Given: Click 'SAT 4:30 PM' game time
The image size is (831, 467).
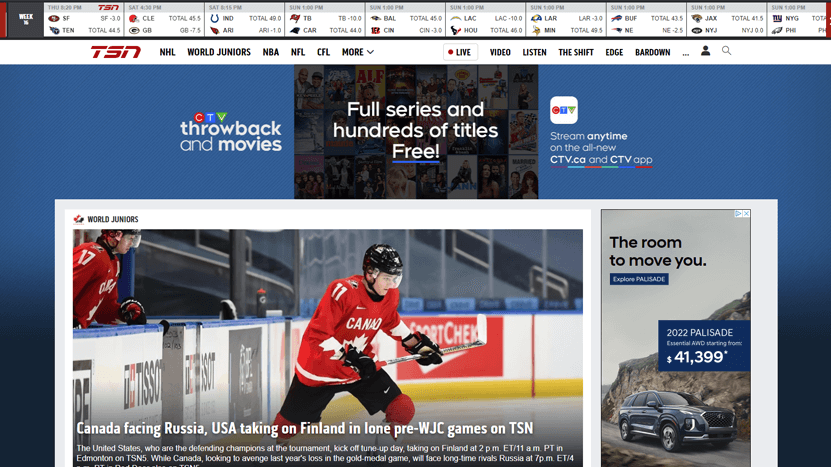Looking at the screenshot, I should (x=145, y=8).
